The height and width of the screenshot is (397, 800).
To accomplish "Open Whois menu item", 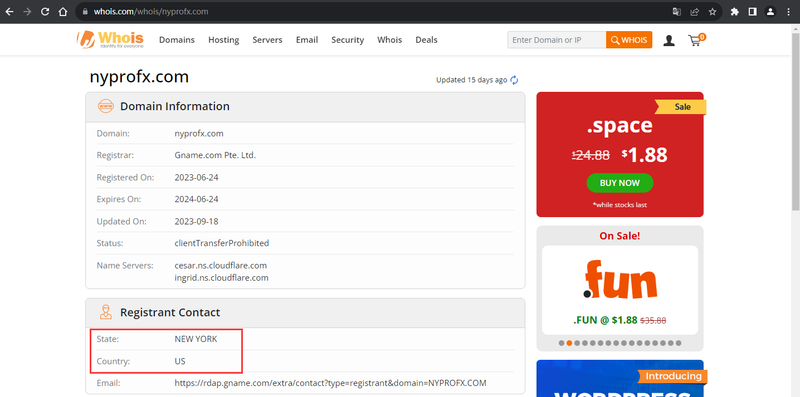I will (x=389, y=40).
